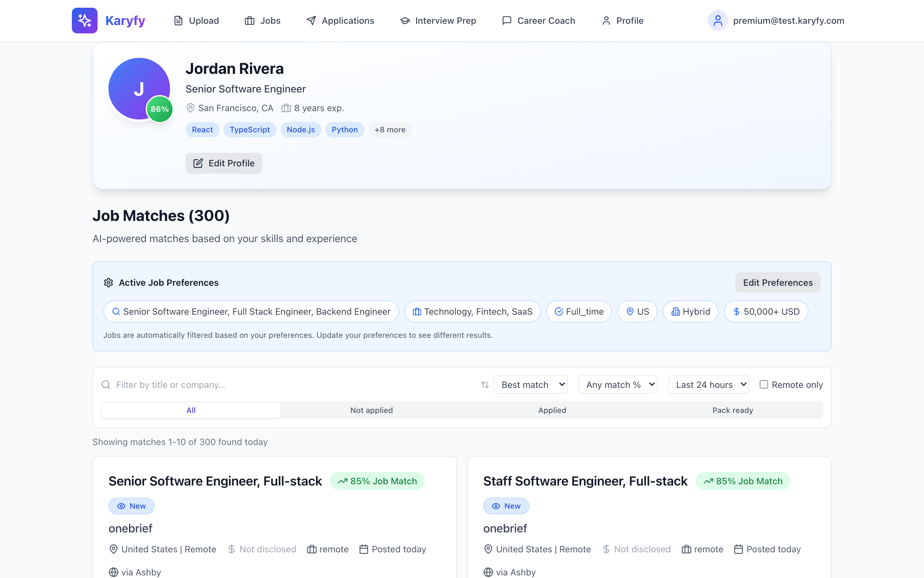Click the search icon in the filter field
Viewport: 924px width, 578px height.
106,385
